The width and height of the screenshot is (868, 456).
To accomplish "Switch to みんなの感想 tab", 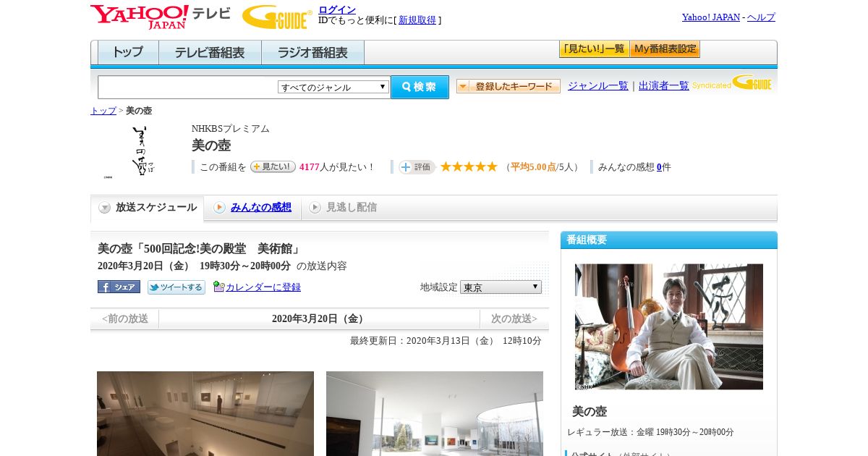I will [x=253, y=208].
